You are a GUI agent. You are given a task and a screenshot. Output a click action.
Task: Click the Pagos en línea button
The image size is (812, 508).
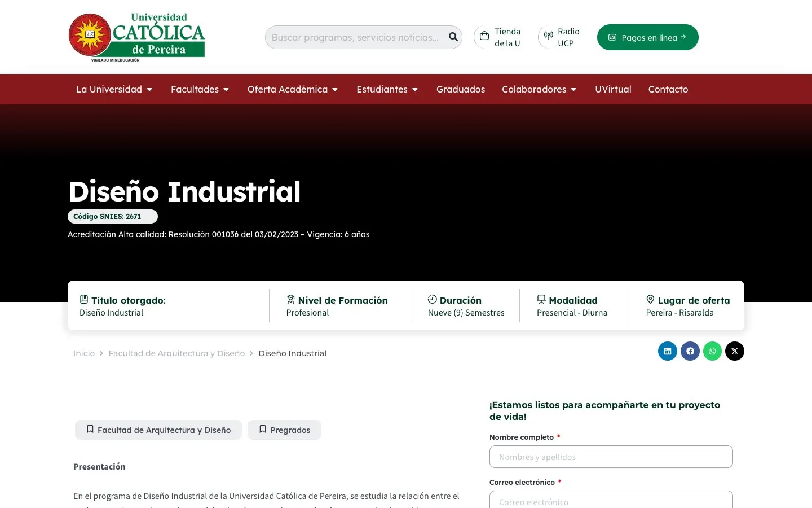[648, 37]
